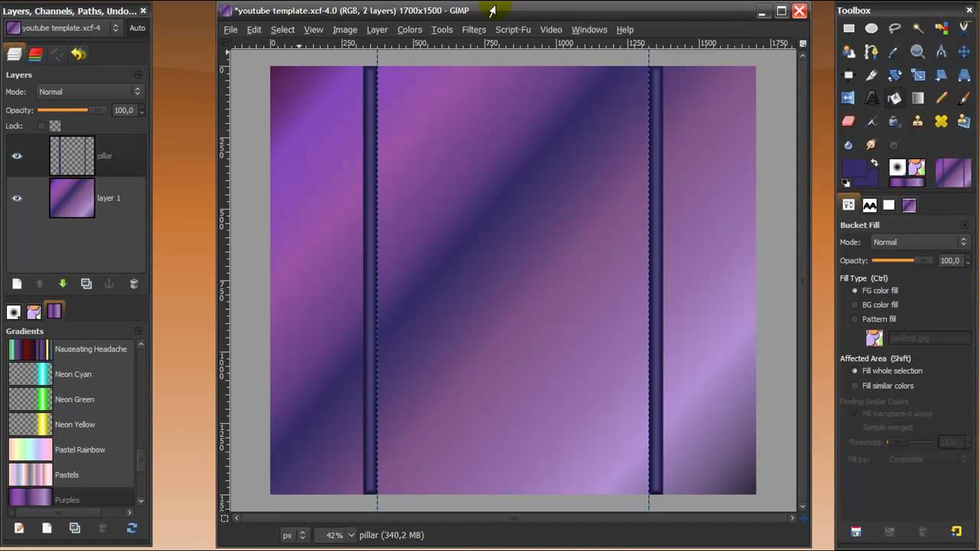Select the Heal tool

(941, 121)
